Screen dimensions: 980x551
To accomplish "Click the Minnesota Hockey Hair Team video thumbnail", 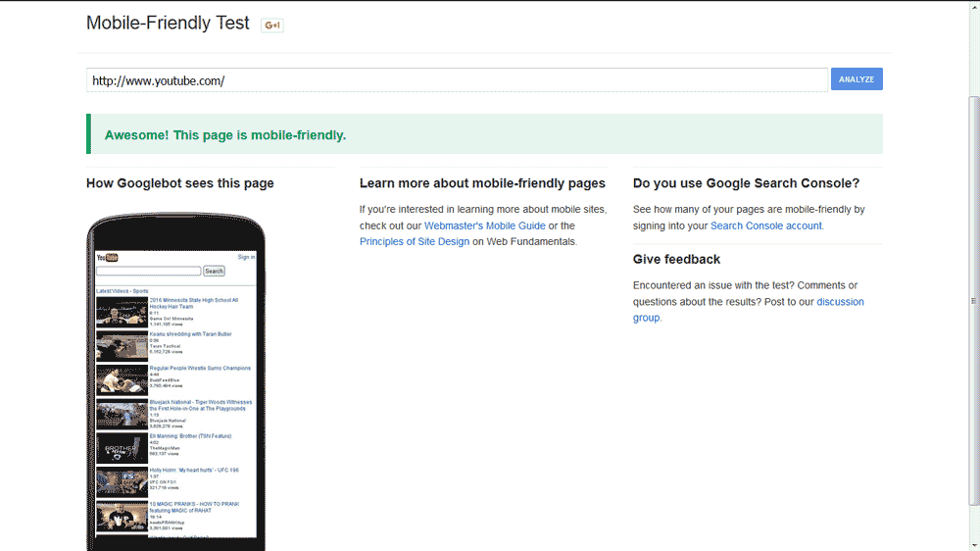I will [x=122, y=312].
